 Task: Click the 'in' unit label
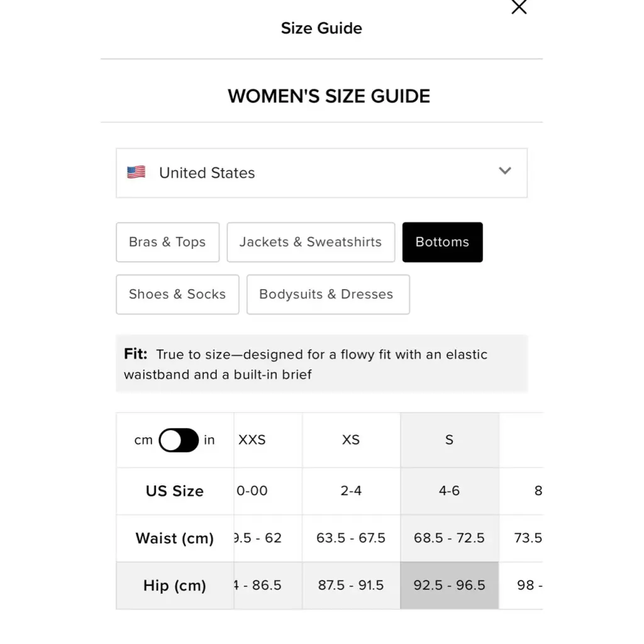tap(209, 440)
